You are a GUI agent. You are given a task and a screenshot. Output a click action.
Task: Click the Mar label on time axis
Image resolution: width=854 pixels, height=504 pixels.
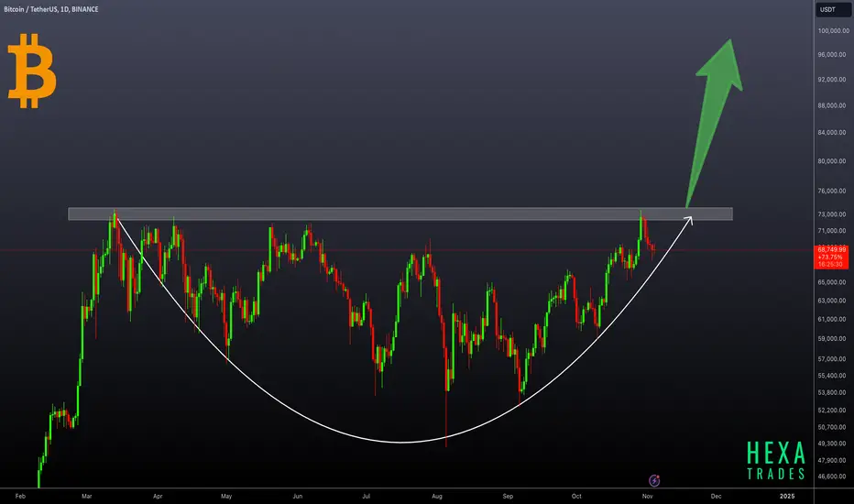87,497
